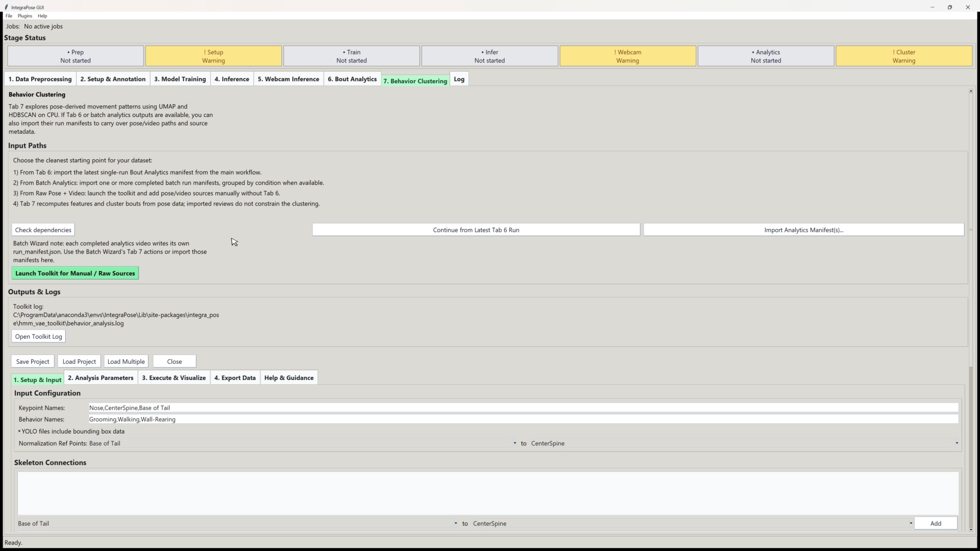Click the Check dependencies button
Screen dimensions: 980x551
click(43, 230)
